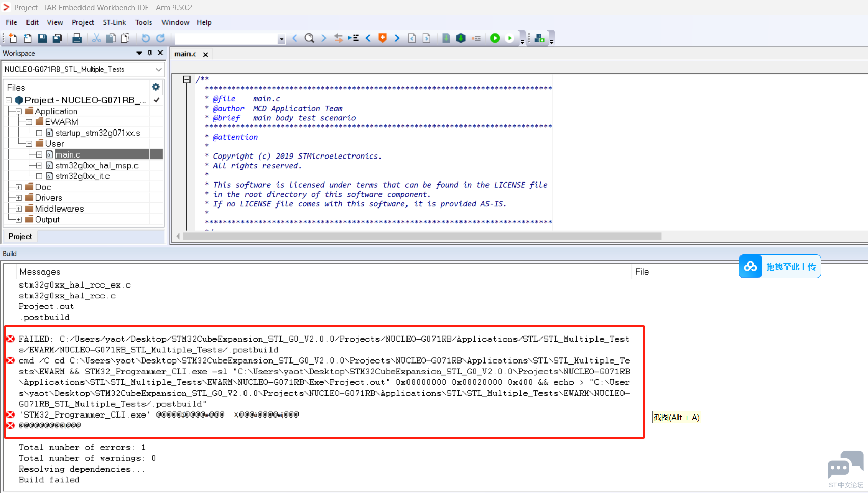
Task: Open the View menu
Action: pos(55,22)
